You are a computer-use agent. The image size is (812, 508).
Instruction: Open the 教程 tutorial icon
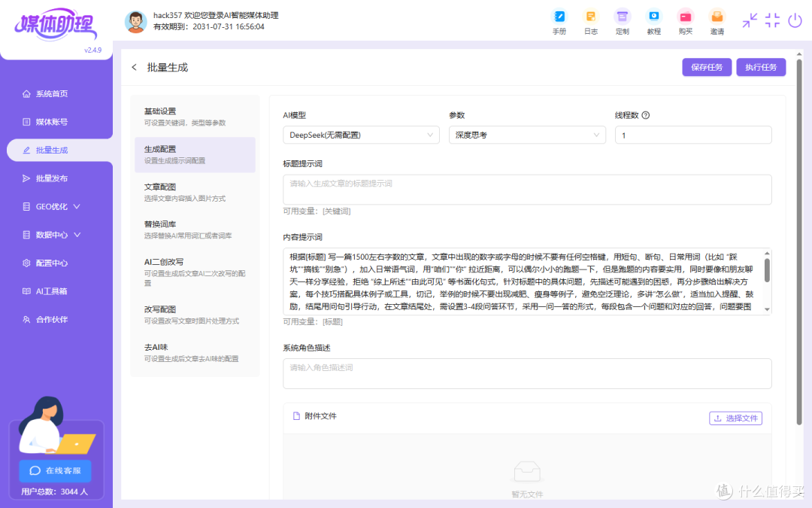click(x=654, y=17)
